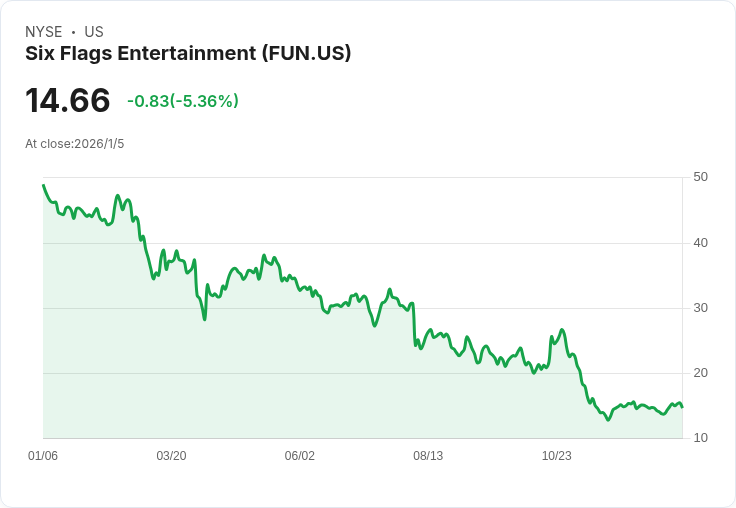Click the current price 14.66
736x508 pixels.
click(x=68, y=100)
